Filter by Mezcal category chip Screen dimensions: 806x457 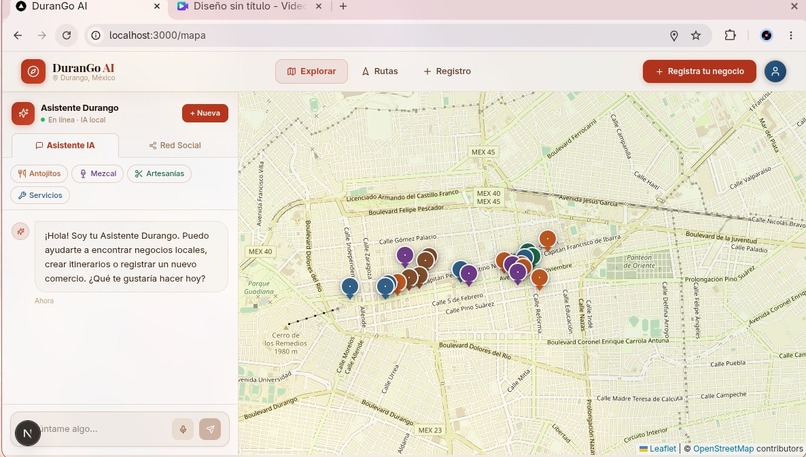[98, 174]
